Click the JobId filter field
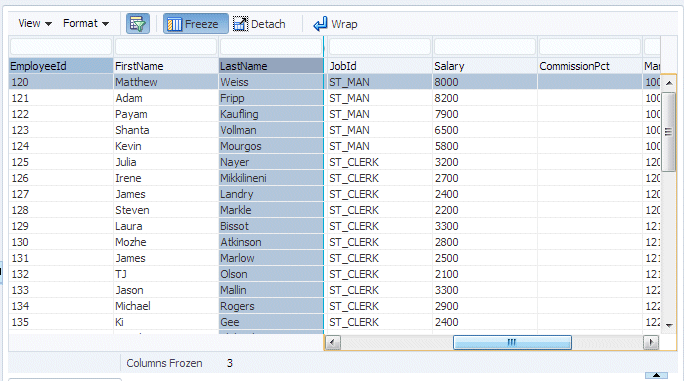 tap(380, 46)
